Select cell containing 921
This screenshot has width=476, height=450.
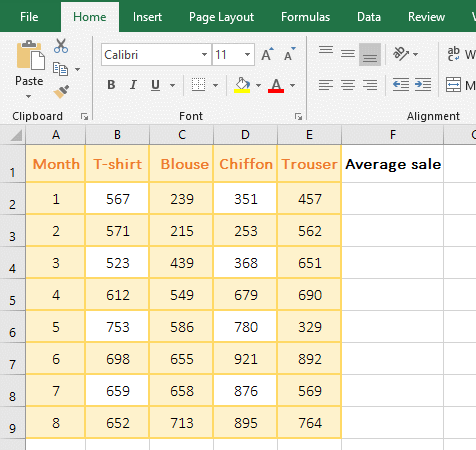pyautogui.click(x=245, y=359)
